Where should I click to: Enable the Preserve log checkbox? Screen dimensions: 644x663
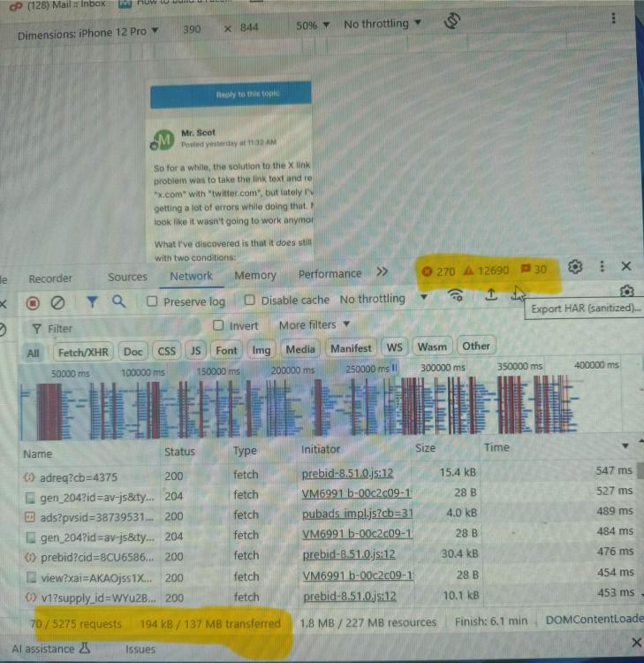[x=152, y=301]
